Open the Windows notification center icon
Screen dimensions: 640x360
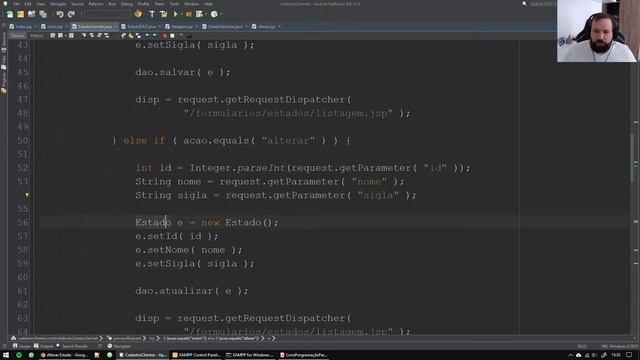pos(629,355)
